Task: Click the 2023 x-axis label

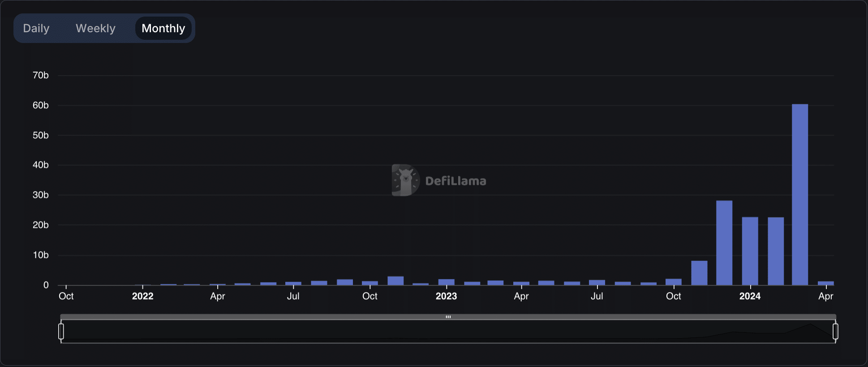Action: [446, 296]
